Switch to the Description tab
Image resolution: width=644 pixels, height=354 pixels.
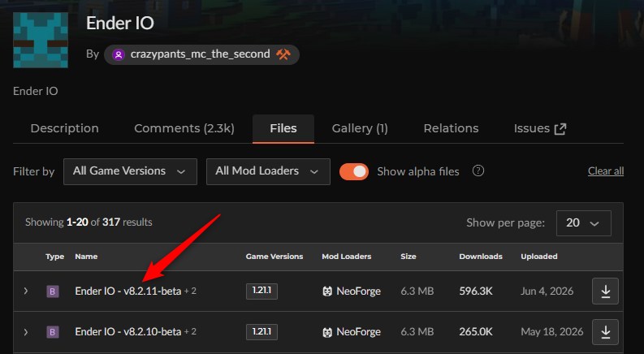(64, 128)
